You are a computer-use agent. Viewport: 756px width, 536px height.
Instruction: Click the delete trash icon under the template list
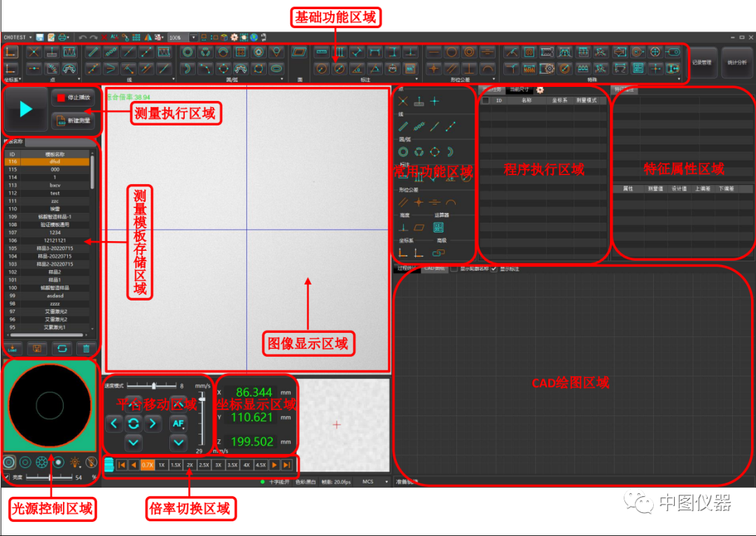click(x=85, y=348)
